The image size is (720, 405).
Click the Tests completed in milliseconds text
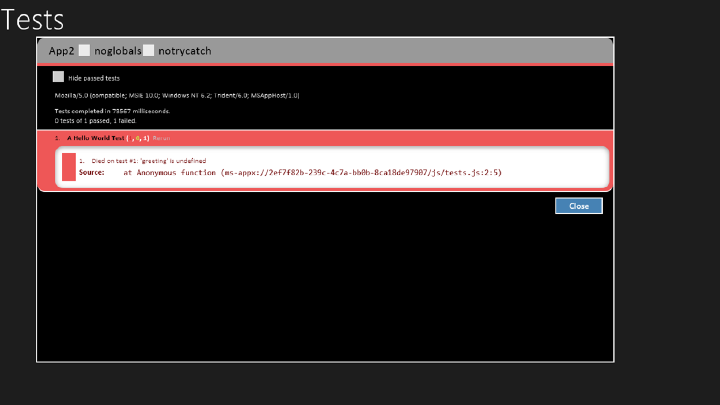coord(112,111)
